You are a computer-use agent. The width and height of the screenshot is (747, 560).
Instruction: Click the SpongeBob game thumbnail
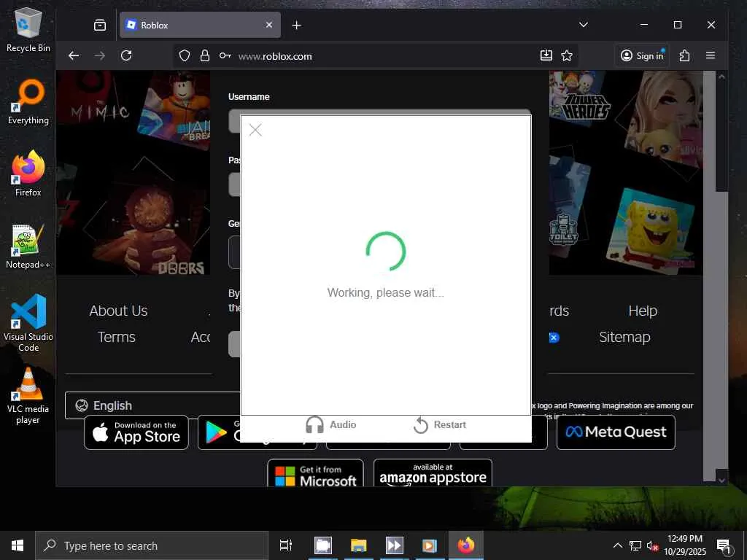(x=650, y=232)
